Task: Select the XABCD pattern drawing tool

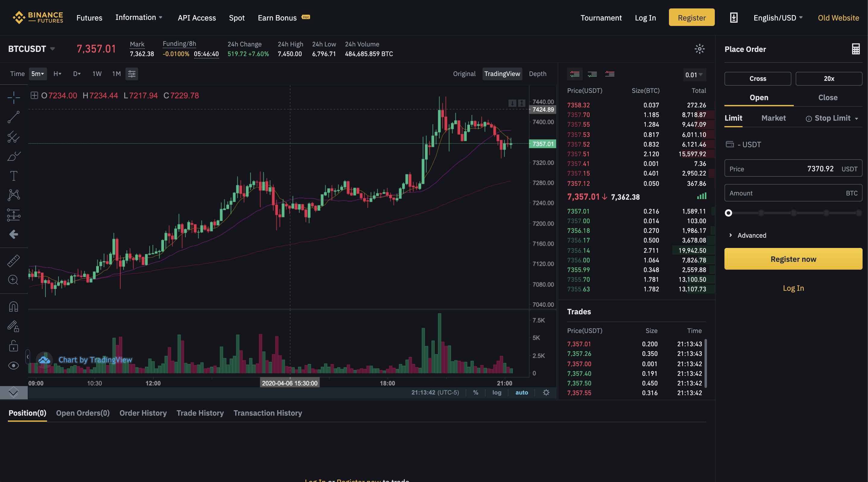Action: pos(14,195)
